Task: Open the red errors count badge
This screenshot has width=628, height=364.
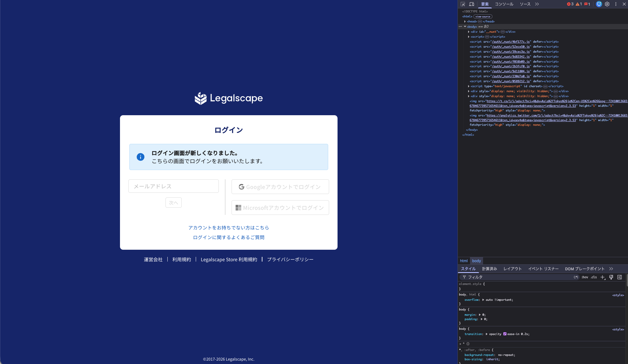Action: point(570,4)
